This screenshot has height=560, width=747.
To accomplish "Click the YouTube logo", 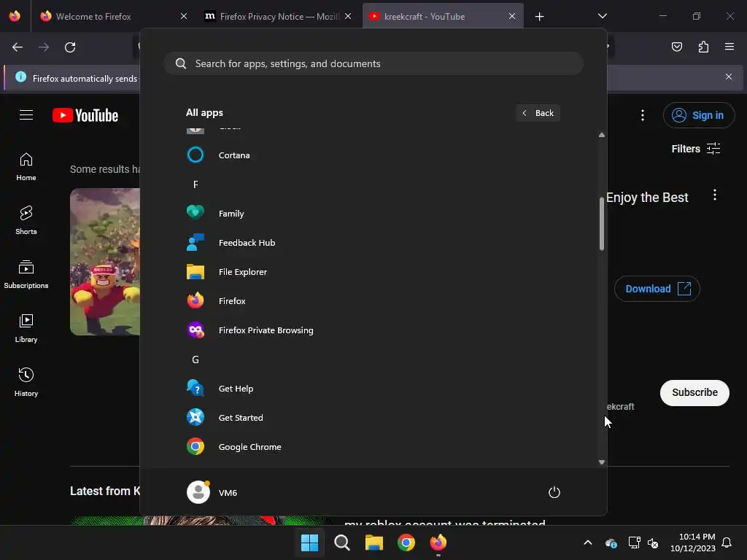I will pos(85,115).
